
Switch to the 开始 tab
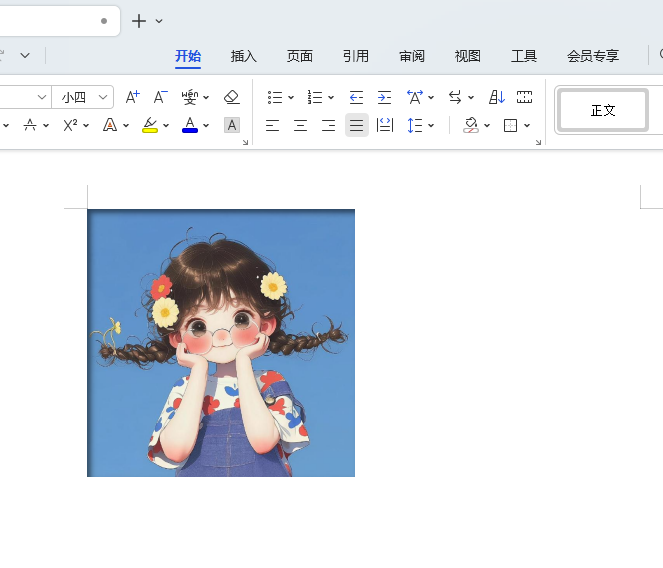tap(188, 56)
